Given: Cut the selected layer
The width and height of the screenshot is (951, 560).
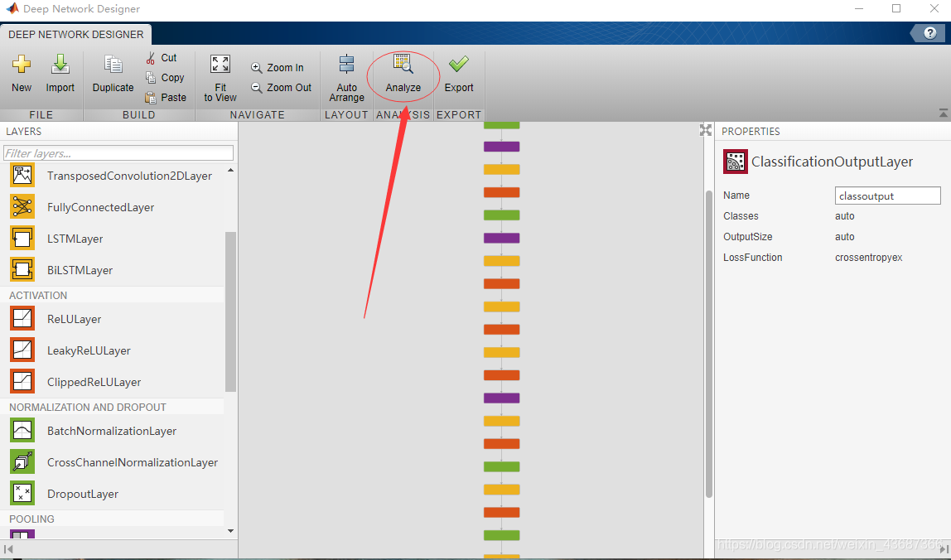Looking at the screenshot, I should [x=162, y=58].
